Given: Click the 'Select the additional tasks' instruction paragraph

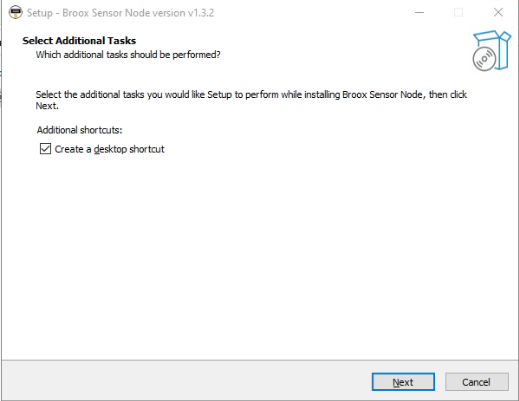Looking at the screenshot, I should [x=251, y=100].
